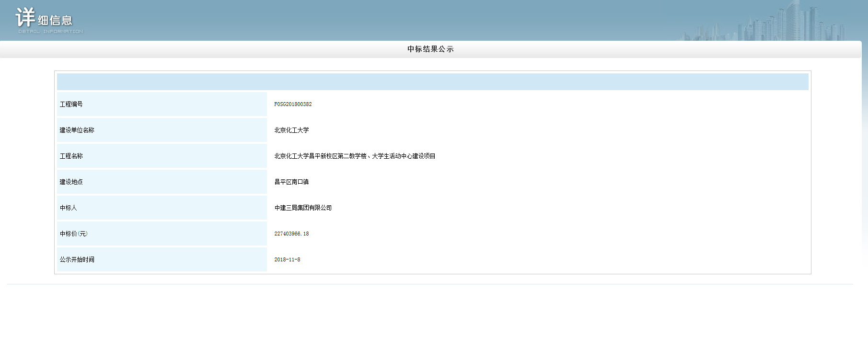Click the 详细信息 header logo
Screen dimensions: 868x352
(x=49, y=21)
